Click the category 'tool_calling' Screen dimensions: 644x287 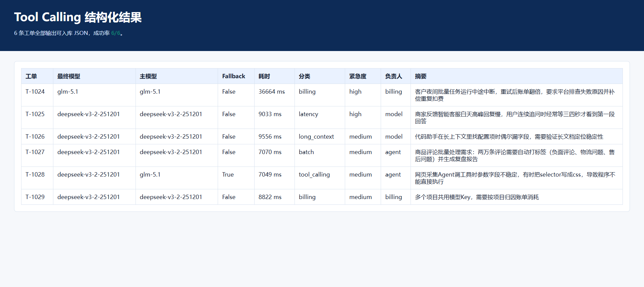coord(314,175)
